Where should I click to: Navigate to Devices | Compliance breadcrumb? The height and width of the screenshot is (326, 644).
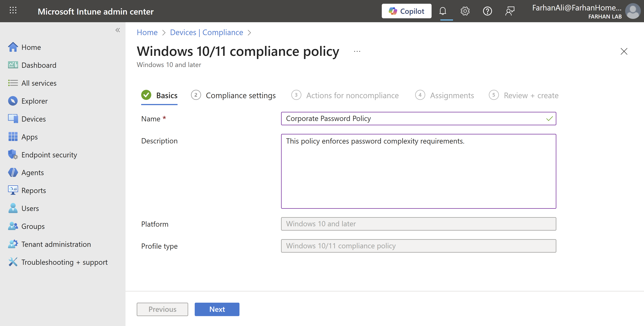point(206,32)
